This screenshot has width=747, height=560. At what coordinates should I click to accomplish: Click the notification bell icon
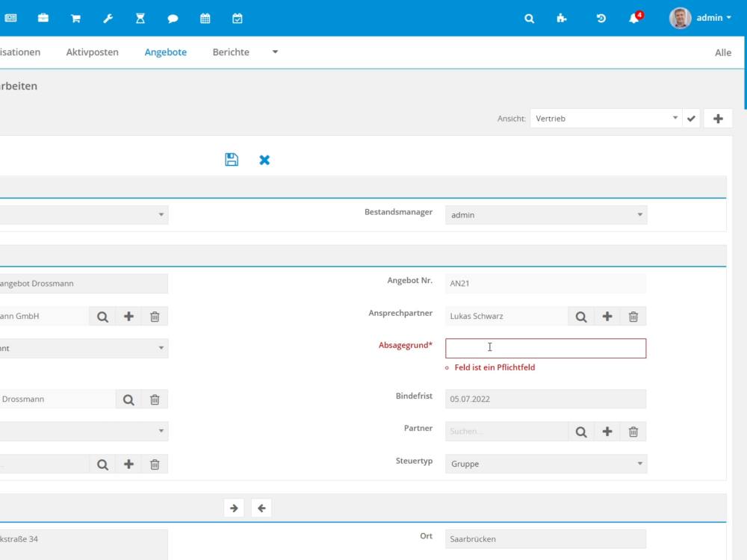click(634, 18)
